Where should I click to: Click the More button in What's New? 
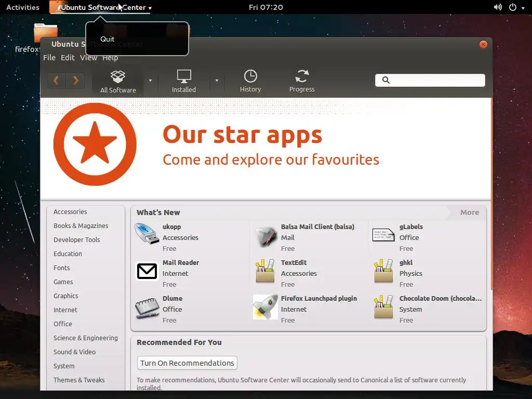[469, 212]
